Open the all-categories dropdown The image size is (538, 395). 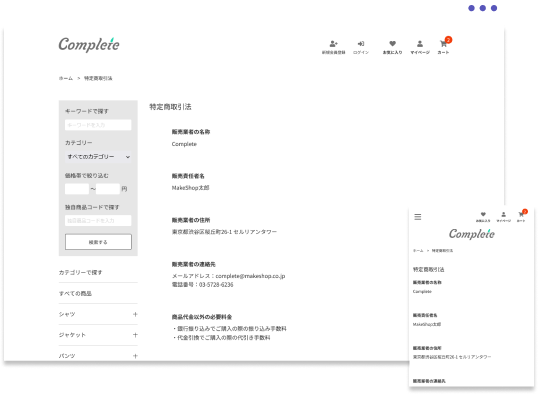(98, 157)
